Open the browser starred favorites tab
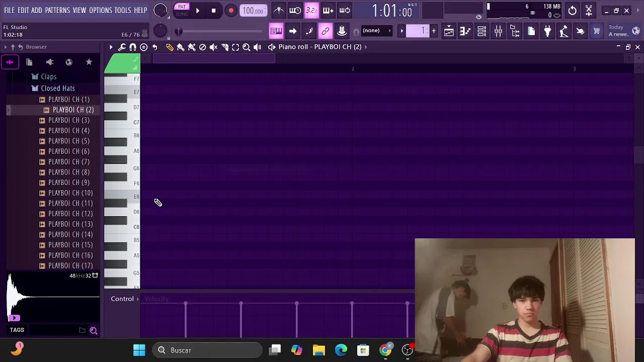The width and height of the screenshot is (644, 362). pyautogui.click(x=89, y=62)
